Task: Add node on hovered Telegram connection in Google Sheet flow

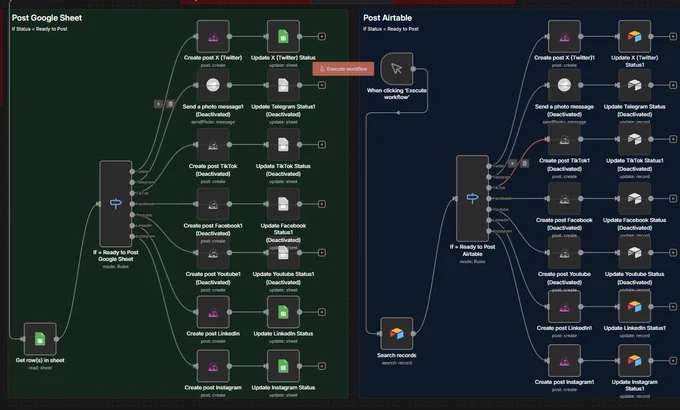Action: [159, 104]
